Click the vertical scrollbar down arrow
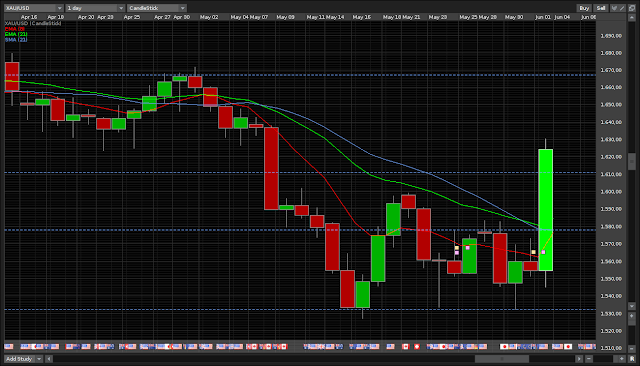Screen dimensions: 640x366 point(632,306)
